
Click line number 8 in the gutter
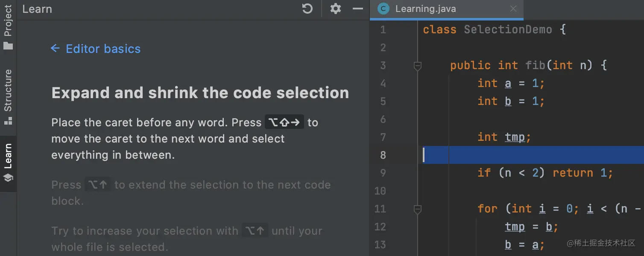click(382, 155)
